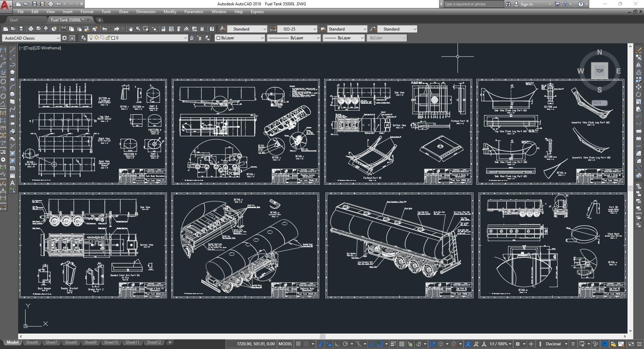
Task: Click the [Top] view control label
Action: pos(30,48)
